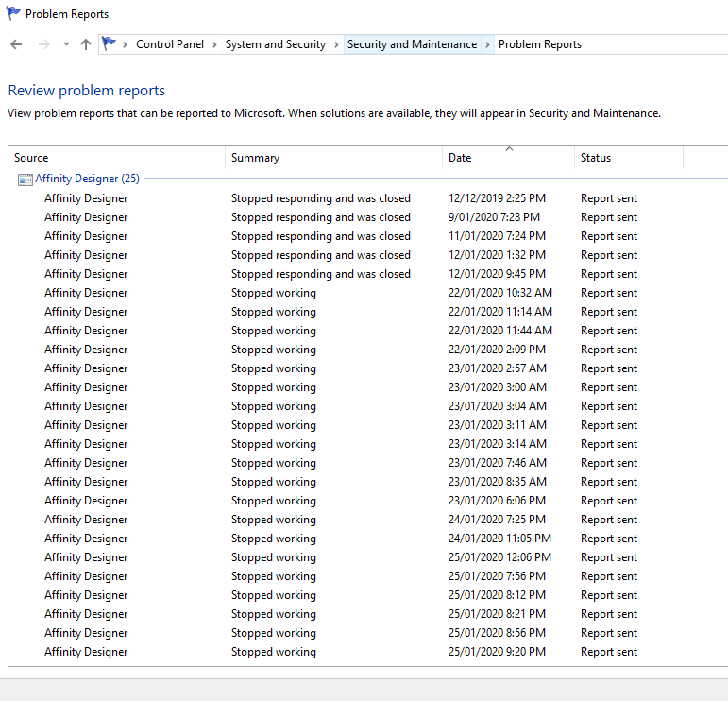The width and height of the screenshot is (728, 701).
Task: Open the recent locations dropdown arrow
Action: [66, 44]
